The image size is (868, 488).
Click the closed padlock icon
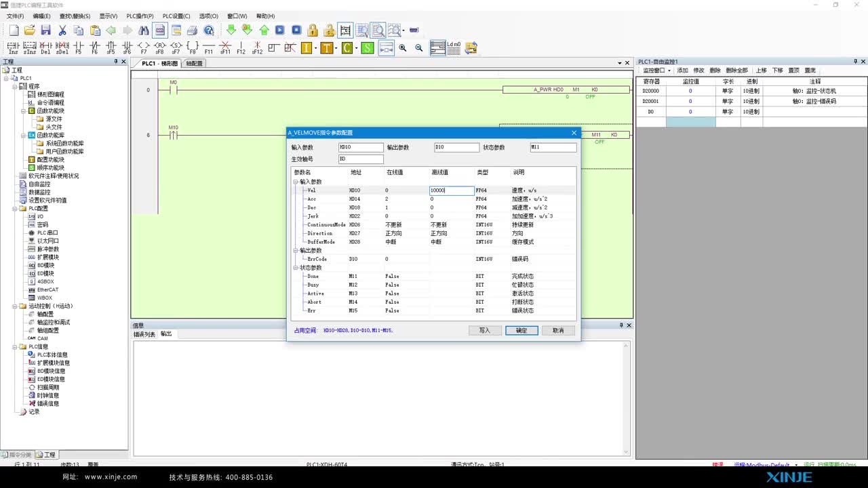click(x=313, y=30)
